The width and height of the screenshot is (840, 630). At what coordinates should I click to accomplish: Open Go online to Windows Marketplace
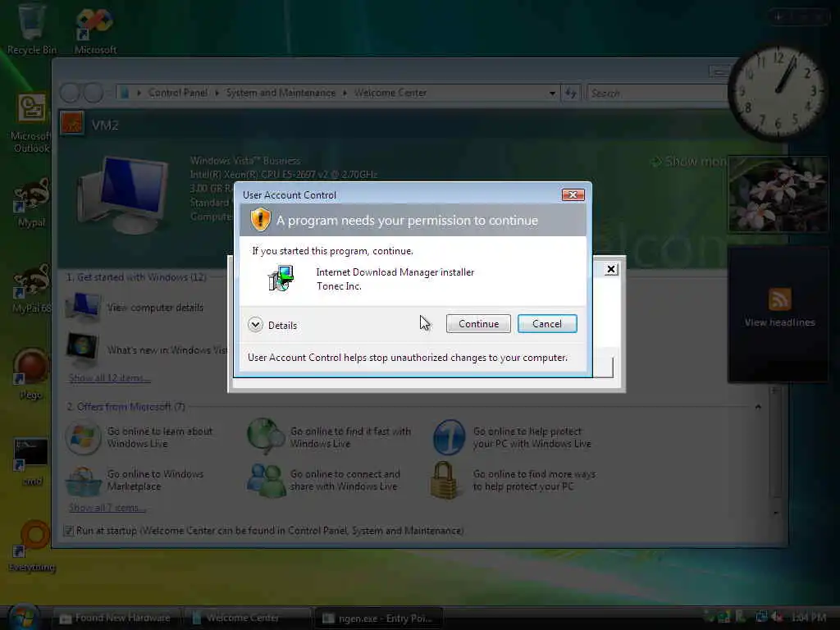(135, 480)
